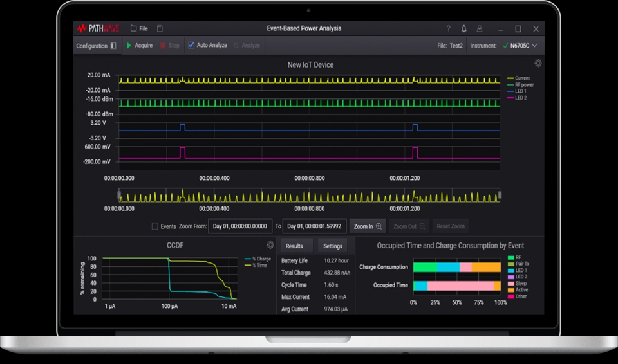Click the Charge Consumption bar
The width and height of the screenshot is (618, 364).
coord(457,267)
